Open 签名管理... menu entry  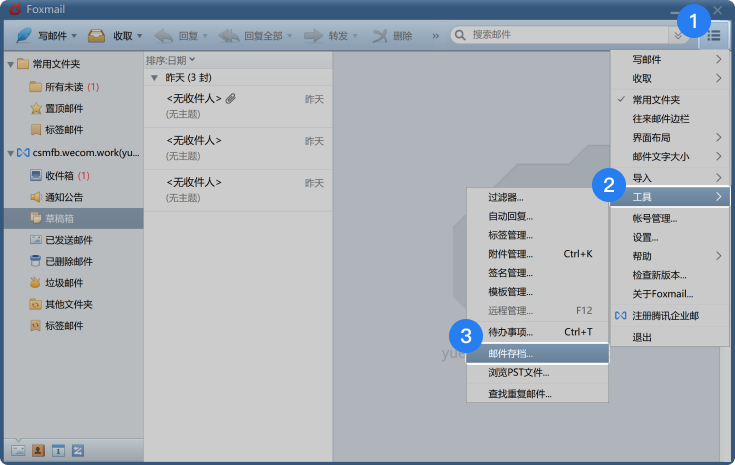pos(537,273)
